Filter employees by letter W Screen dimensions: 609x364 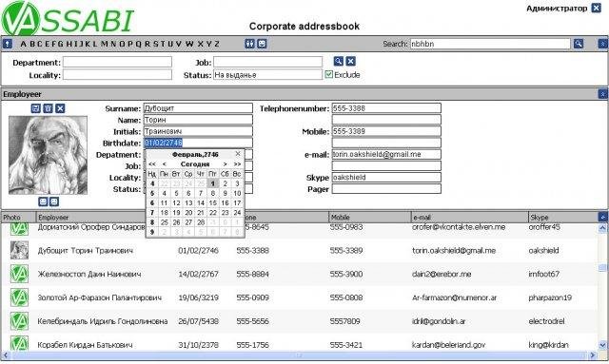click(189, 44)
